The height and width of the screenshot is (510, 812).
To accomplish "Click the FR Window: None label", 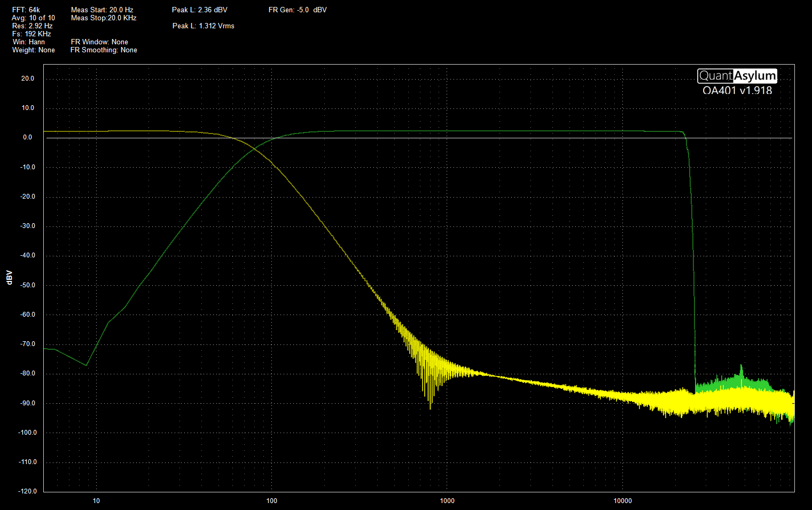I will [x=99, y=42].
